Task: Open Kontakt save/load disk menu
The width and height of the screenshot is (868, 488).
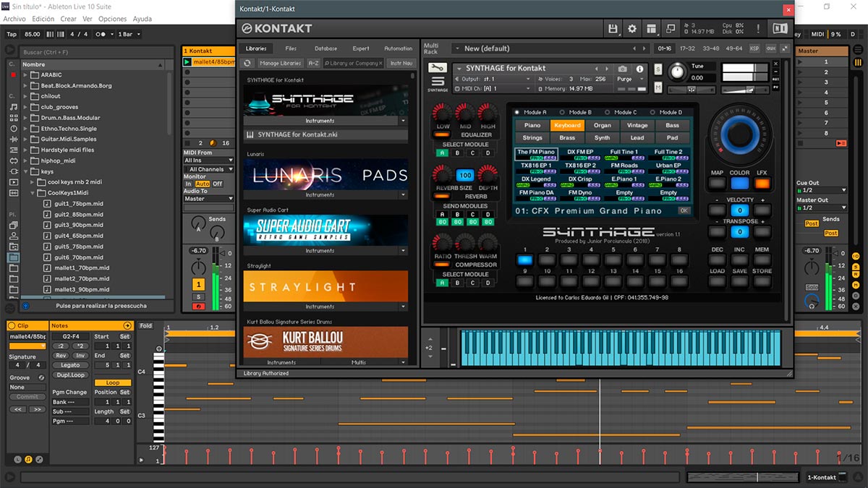Action: [x=613, y=28]
